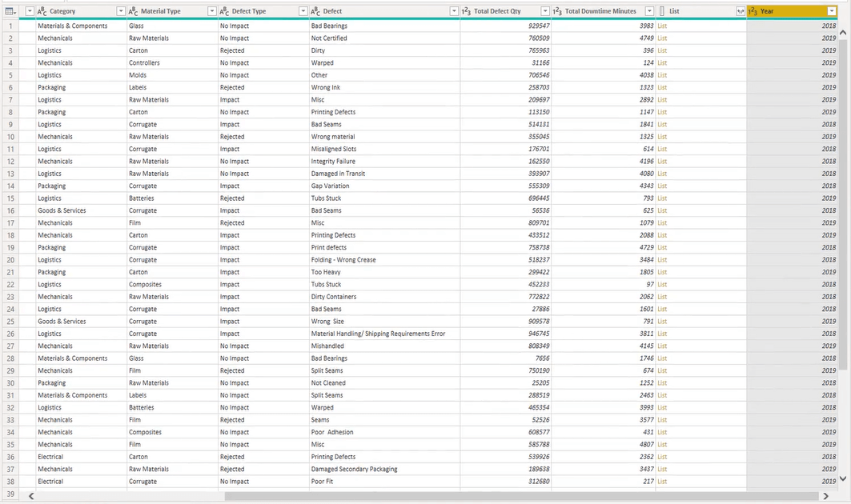
Task: Click the ABC data type icon for Material Type
Action: (x=133, y=11)
